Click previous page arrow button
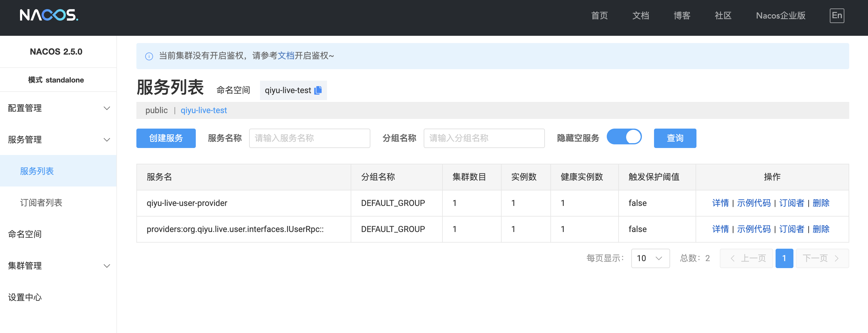Screen dimensions: 868x333 746,258
